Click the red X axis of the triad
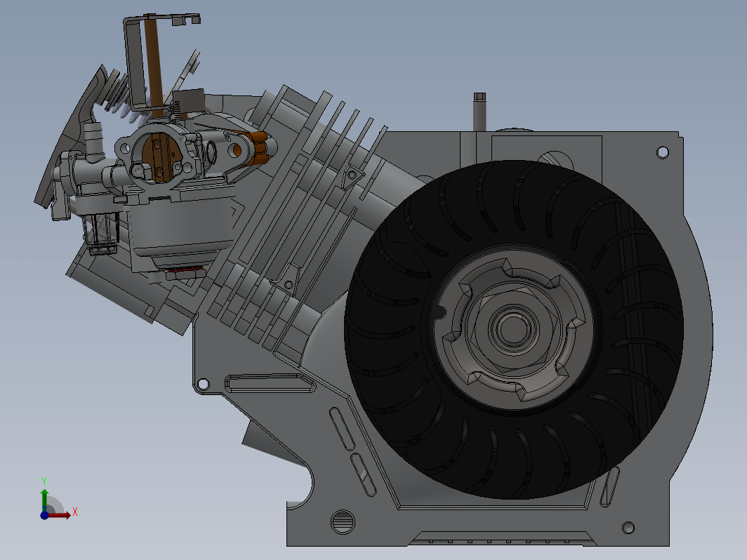This screenshot has width=747, height=560. (60, 514)
